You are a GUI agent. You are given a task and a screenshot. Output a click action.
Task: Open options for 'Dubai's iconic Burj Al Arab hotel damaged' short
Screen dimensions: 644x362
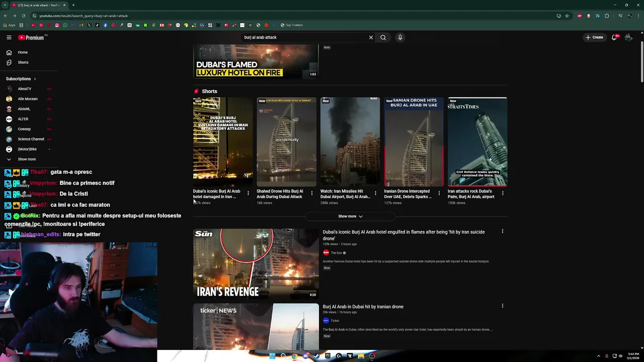pyautogui.click(x=248, y=193)
